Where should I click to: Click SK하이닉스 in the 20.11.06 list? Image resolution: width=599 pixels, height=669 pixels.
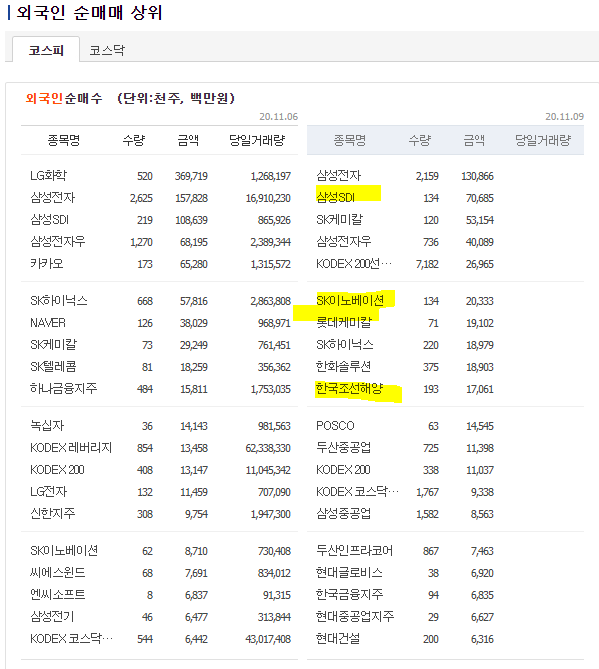[x=59, y=300]
